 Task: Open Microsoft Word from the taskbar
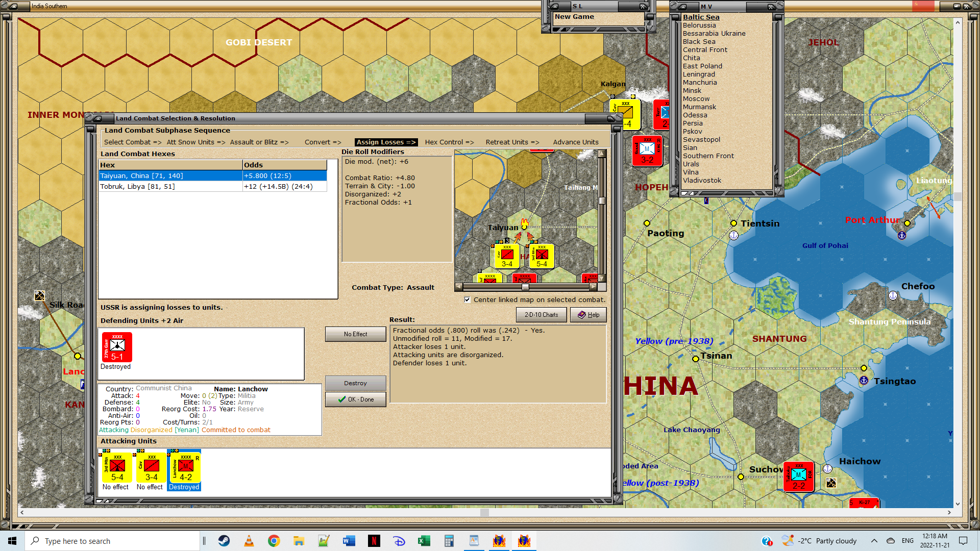(x=349, y=541)
